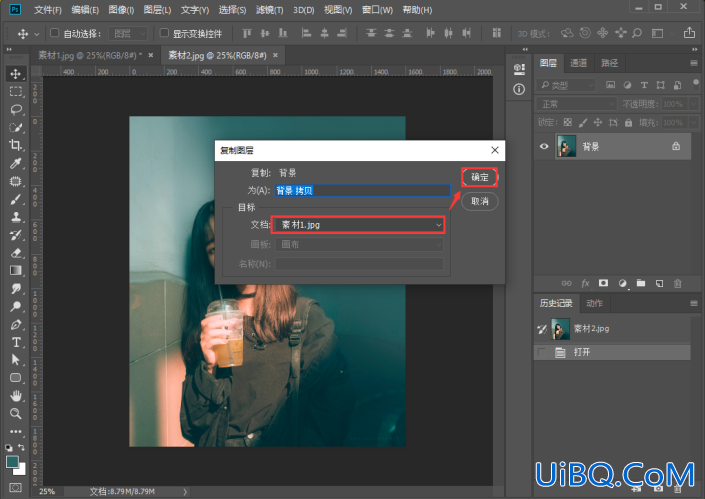
Task: Click the foreground color swatch
Action: point(12,462)
